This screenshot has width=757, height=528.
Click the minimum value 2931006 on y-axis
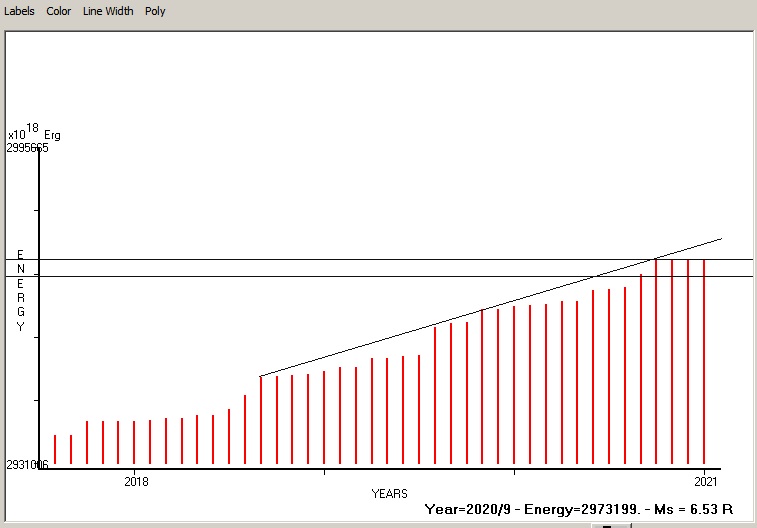point(27,465)
